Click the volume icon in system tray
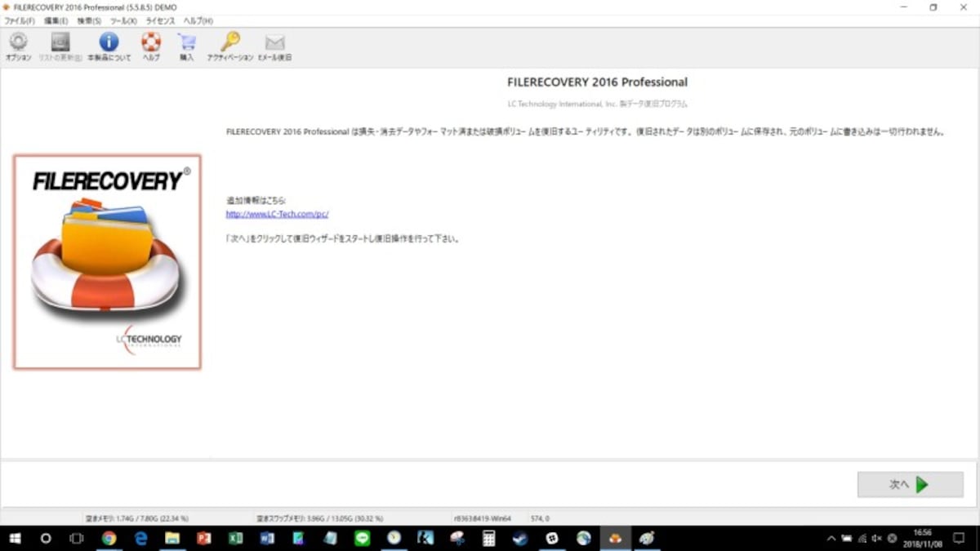The image size is (980, 551). 877,539
